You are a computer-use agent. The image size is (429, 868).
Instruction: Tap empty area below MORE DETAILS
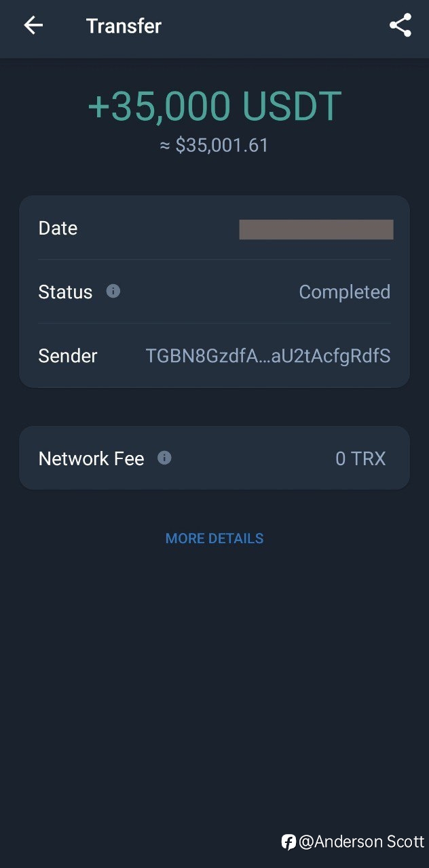coord(214,678)
